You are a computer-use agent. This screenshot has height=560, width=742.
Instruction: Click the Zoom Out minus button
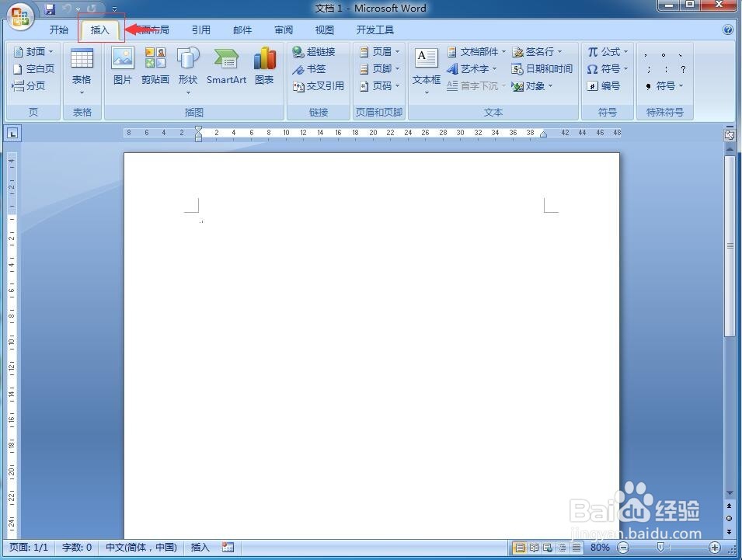(x=624, y=548)
